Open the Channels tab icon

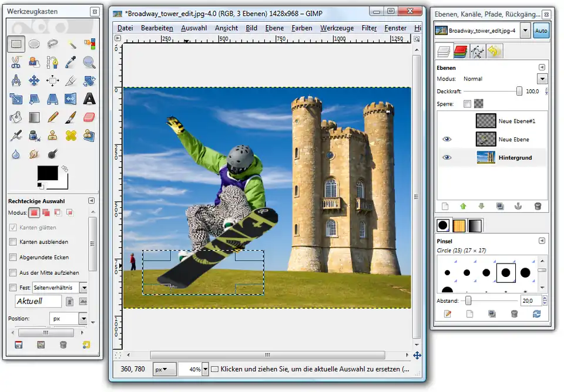[x=460, y=52]
